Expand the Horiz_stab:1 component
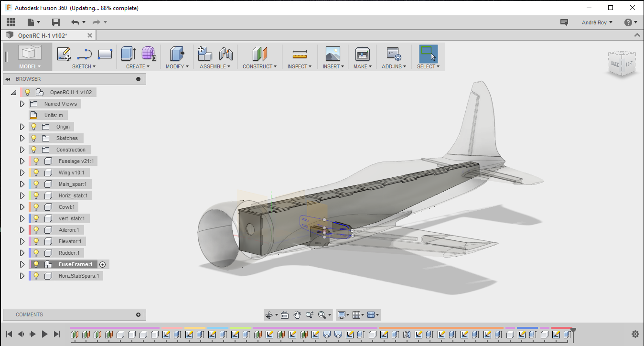This screenshot has height=346, width=644. click(x=22, y=195)
